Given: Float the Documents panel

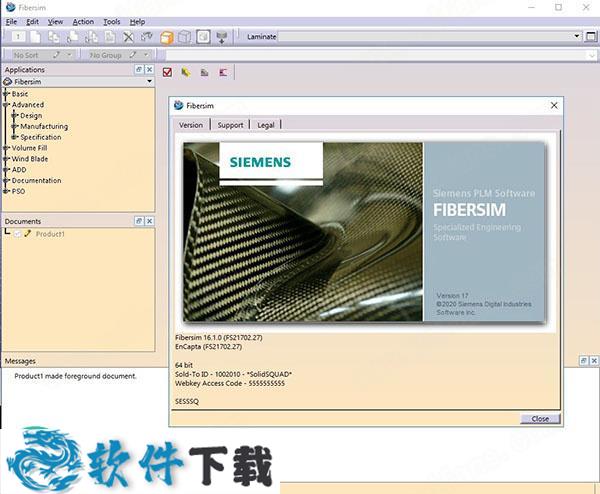Looking at the screenshot, I should coord(139,221).
